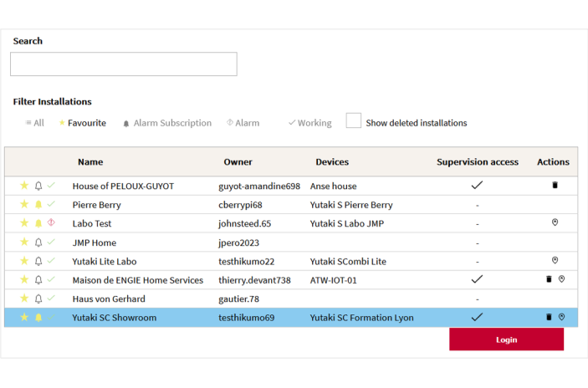588x388 pixels.
Task: Filter installations by Alarm Subscription
Action: click(x=167, y=123)
